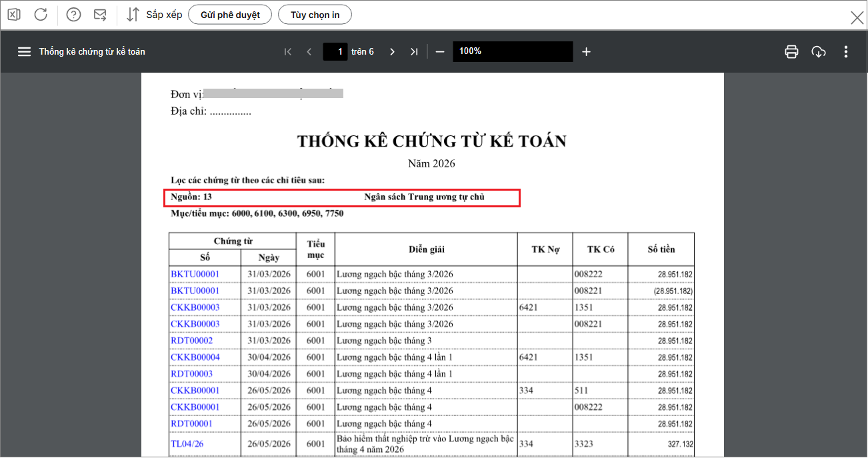Click the Chứng từ column header
The height and width of the screenshot is (458, 868).
click(233, 241)
